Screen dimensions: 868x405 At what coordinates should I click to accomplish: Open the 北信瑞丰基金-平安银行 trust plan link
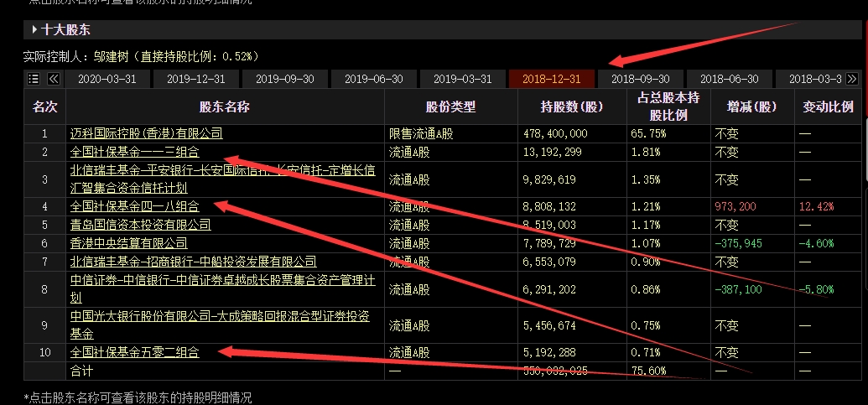tap(222, 179)
